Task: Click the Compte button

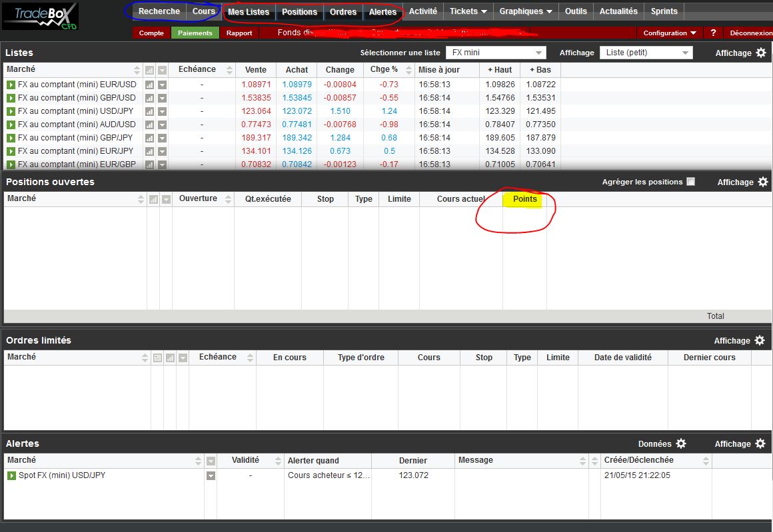Action: 151,33
